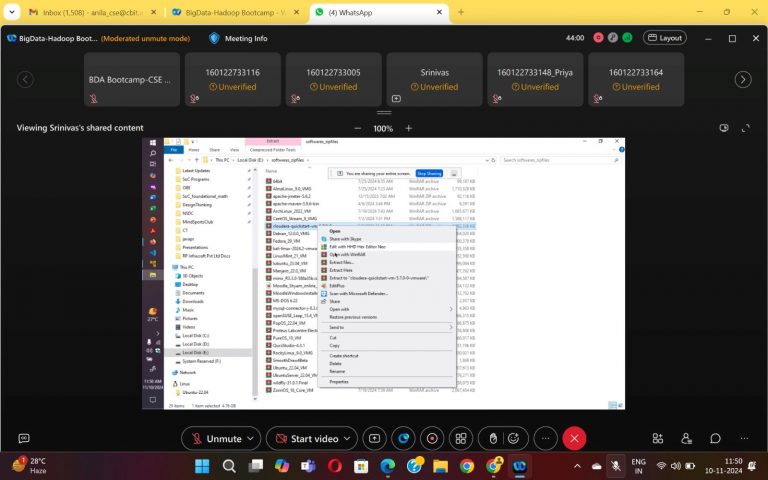Click Meeting Info

(238, 38)
